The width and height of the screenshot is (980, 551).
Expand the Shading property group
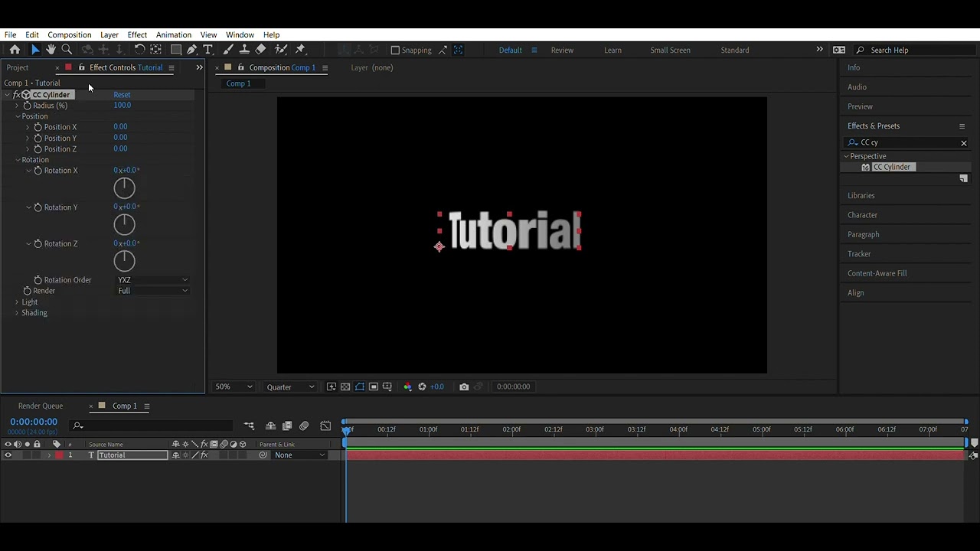point(17,313)
